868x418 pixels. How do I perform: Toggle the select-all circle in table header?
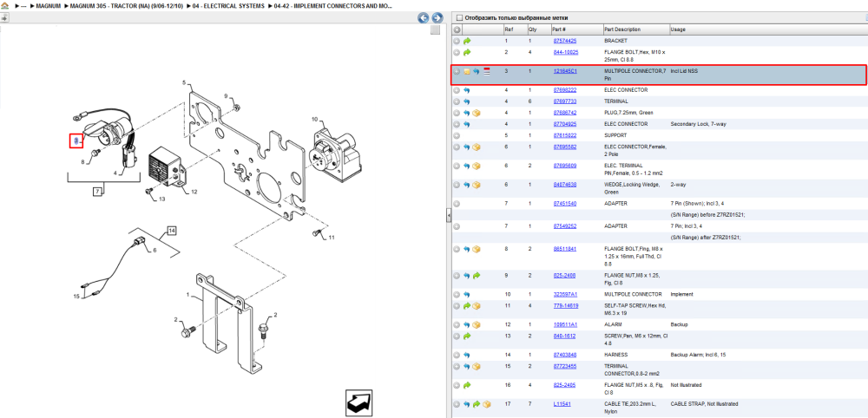click(x=457, y=29)
